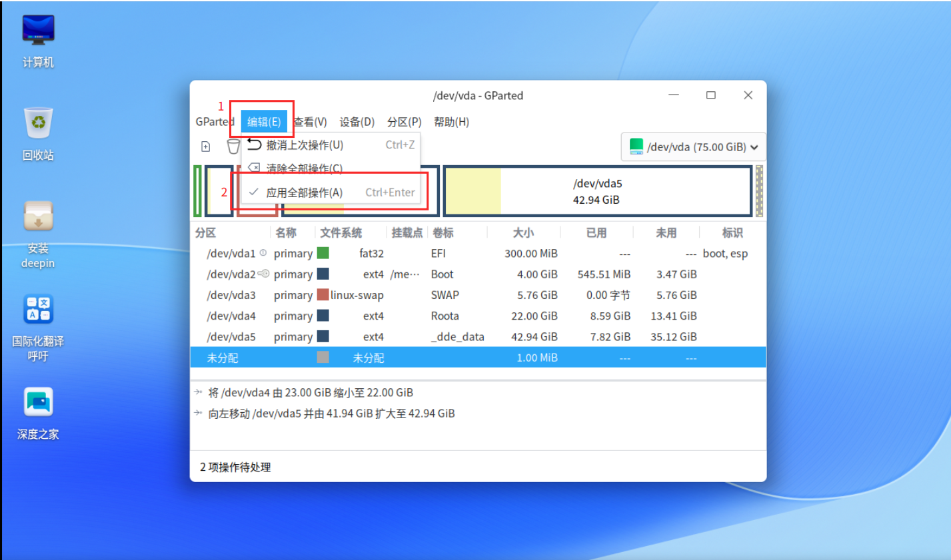Click the "boot, esp" flags cell
Viewport: 951px width, 560px height.
pos(725,254)
